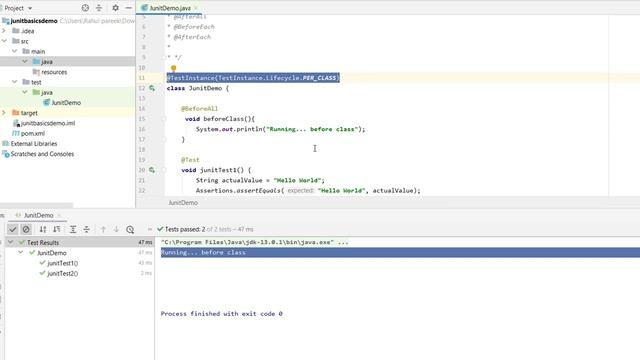Select Scratches and Consoles node
Viewport: 640px width, 360px height.
click(42, 154)
